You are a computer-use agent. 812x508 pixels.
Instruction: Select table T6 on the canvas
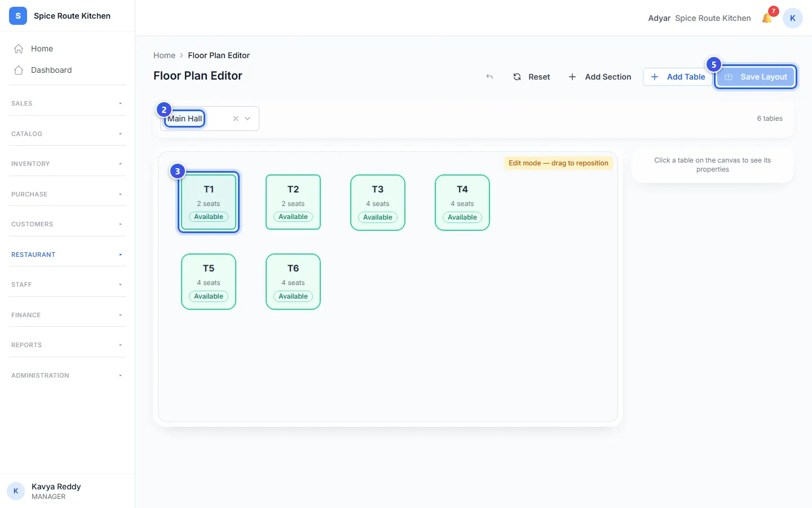293,282
